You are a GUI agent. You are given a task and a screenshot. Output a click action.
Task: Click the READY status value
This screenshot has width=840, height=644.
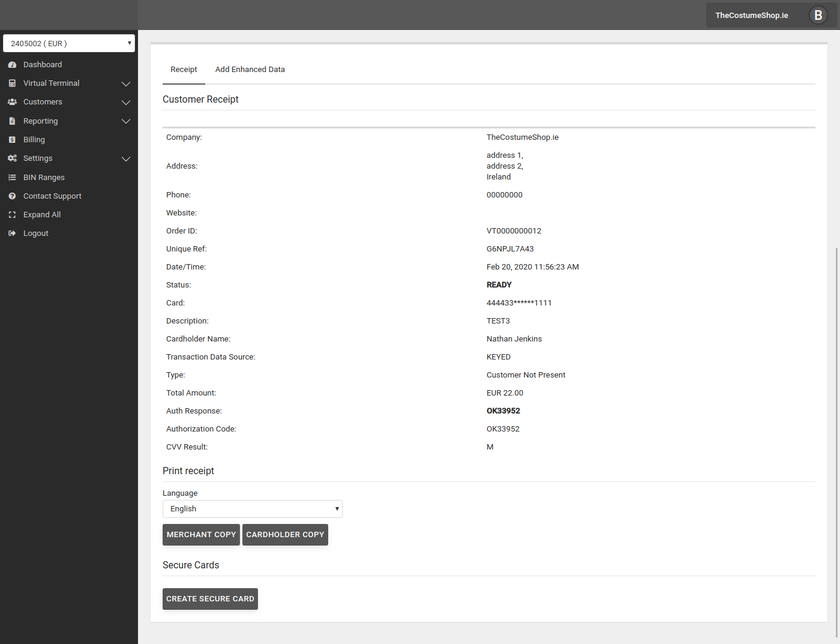[x=499, y=285]
